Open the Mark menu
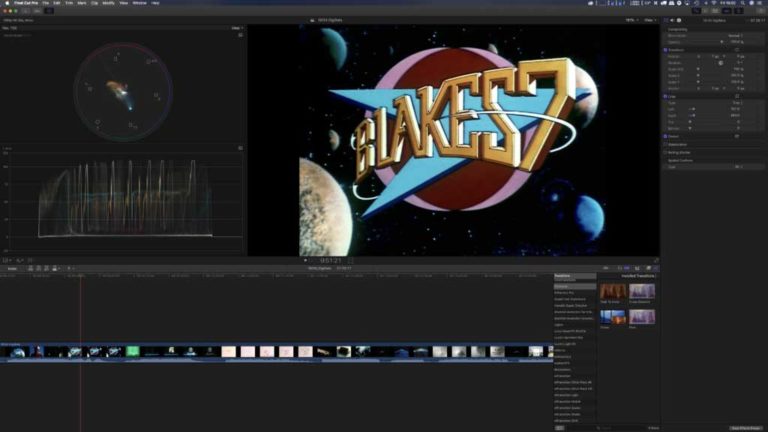The width and height of the screenshot is (768, 432). point(82,3)
